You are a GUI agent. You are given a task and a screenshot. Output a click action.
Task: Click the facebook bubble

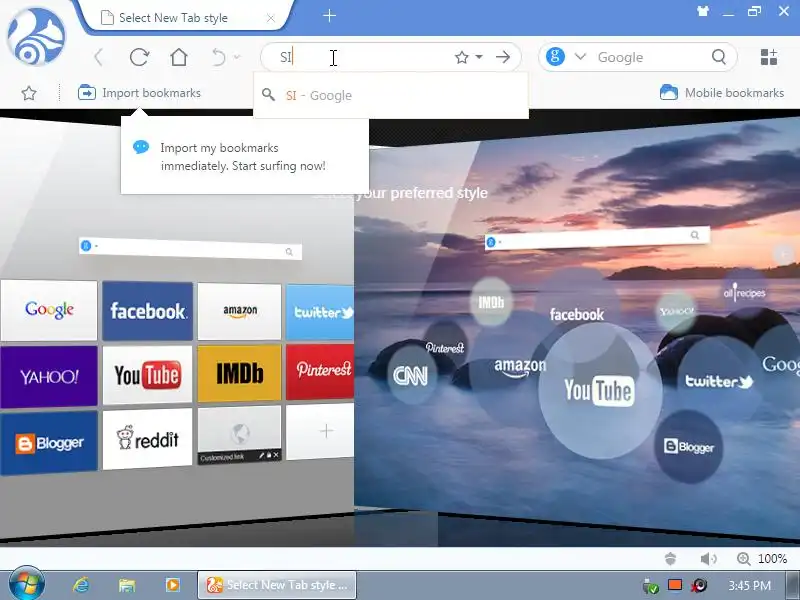coord(577,314)
